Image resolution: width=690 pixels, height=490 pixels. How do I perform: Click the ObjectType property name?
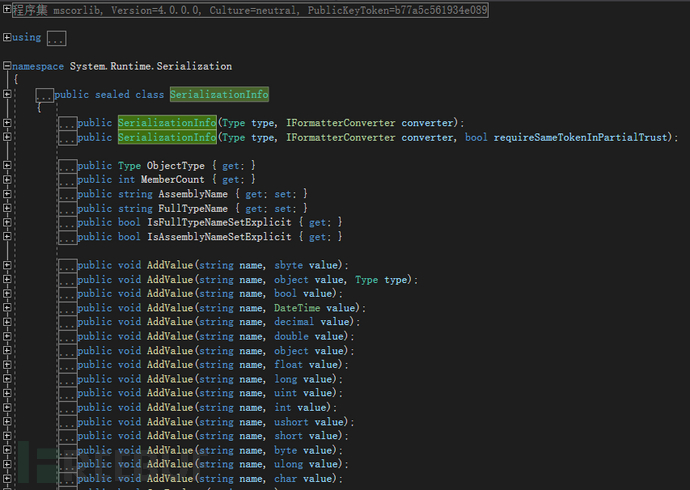tap(176, 165)
